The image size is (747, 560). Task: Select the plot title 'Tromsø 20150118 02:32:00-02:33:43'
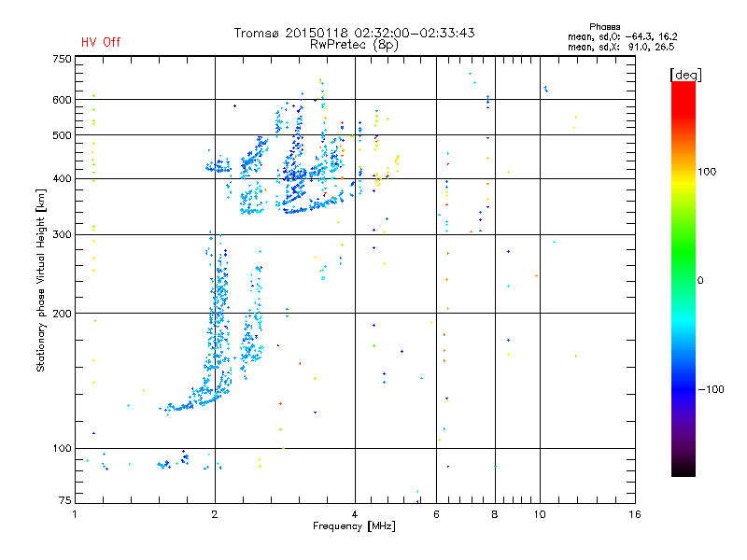click(354, 33)
